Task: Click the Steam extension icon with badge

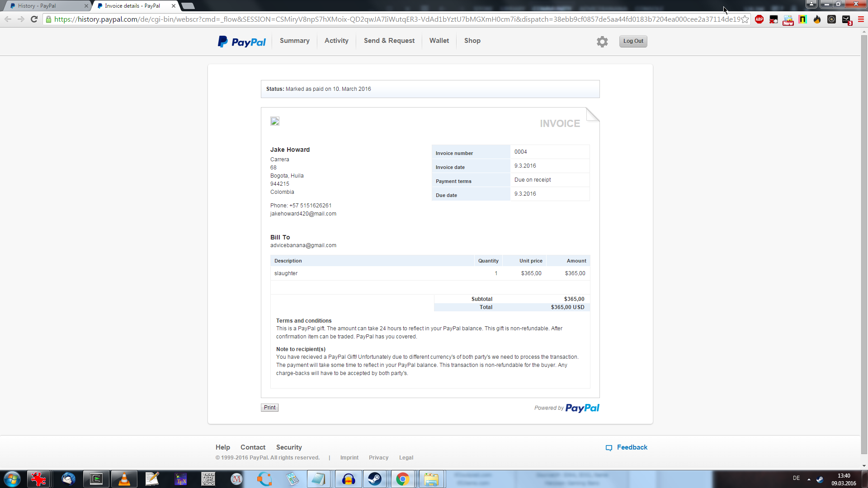Action: tap(846, 19)
